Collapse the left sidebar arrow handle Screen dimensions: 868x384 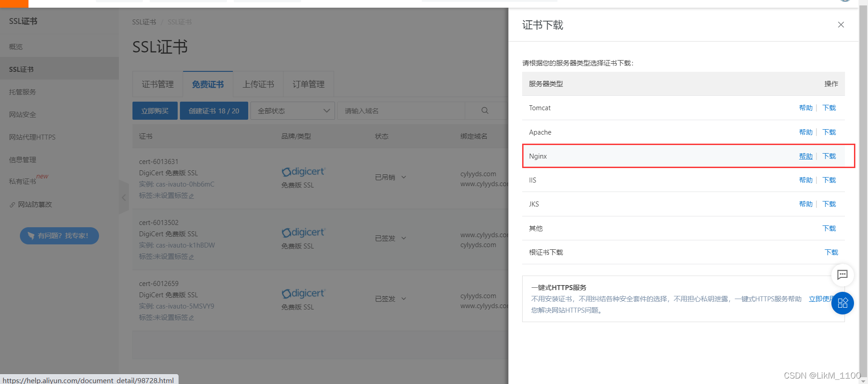(124, 197)
